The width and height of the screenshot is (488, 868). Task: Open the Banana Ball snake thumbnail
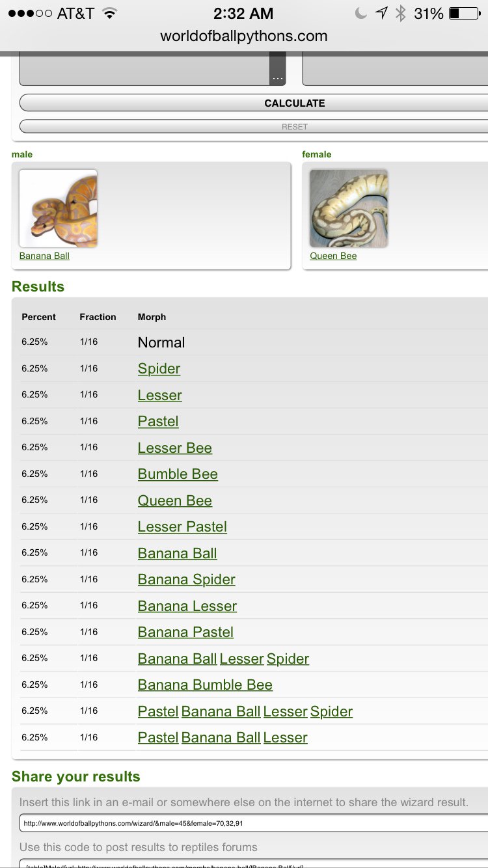pos(58,208)
